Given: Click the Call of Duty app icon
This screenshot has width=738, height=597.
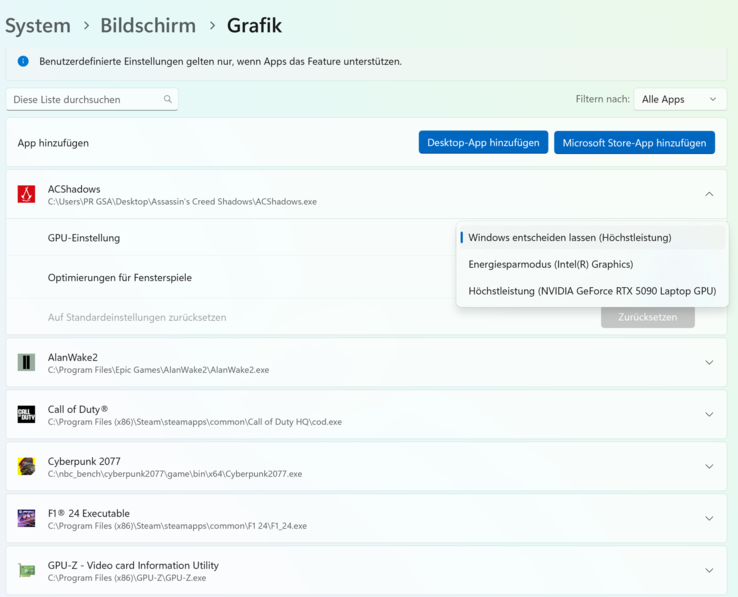Looking at the screenshot, I should (x=26, y=414).
